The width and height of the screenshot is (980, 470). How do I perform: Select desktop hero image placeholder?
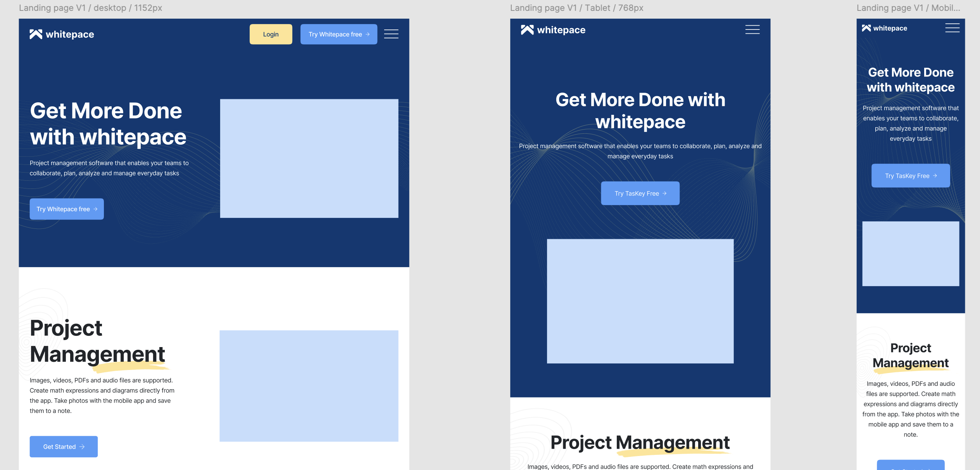click(309, 158)
